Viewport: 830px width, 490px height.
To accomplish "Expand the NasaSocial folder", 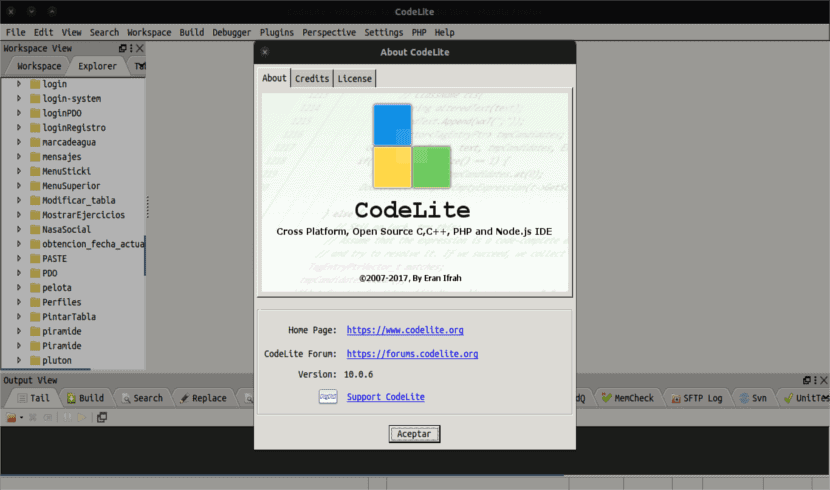I will click(19, 229).
